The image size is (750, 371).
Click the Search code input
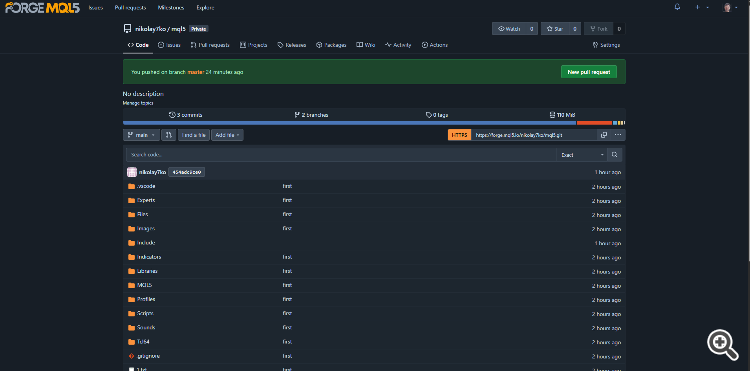[342, 155]
